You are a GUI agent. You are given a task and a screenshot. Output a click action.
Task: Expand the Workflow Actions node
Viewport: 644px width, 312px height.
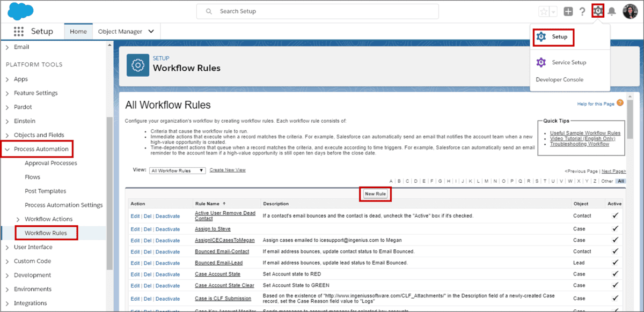point(18,219)
